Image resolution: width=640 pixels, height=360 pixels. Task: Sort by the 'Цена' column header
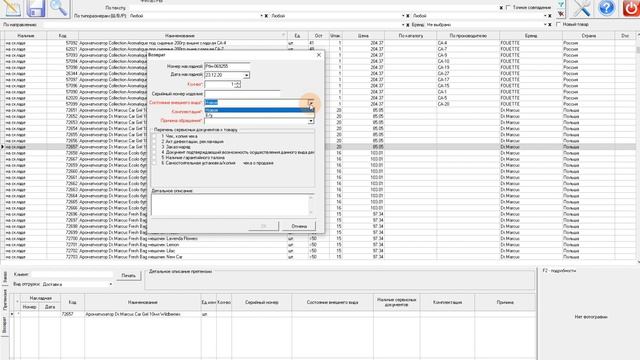coord(363,36)
